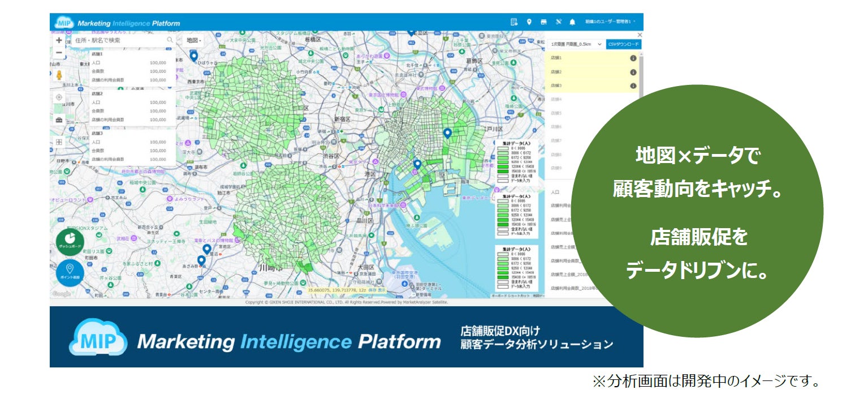Viewport: 868px width, 398px height.
Task: Click the search magnifier icon
Action: (x=170, y=41)
